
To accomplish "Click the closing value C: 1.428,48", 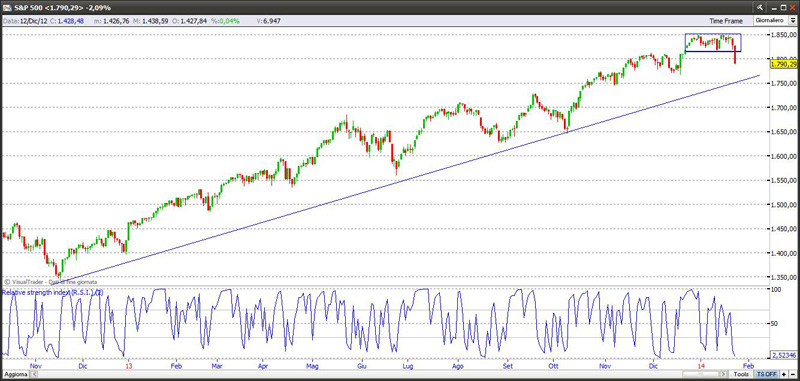I will point(67,21).
